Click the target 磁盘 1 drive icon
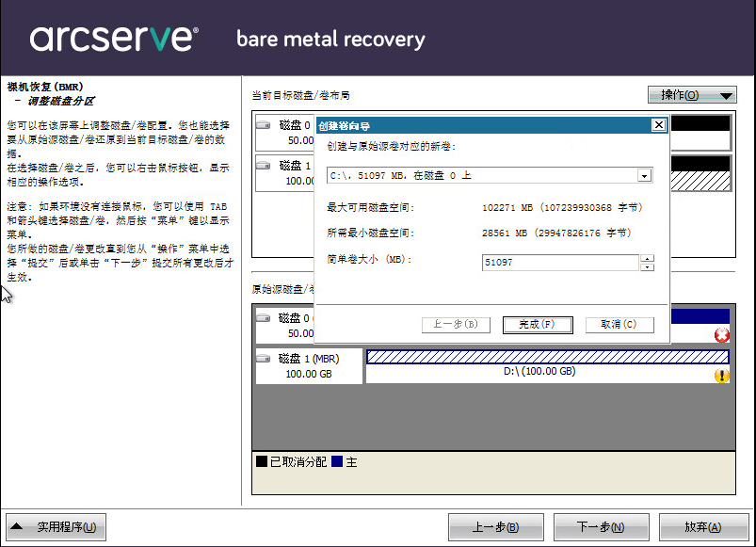The image size is (756, 547). coord(263,166)
